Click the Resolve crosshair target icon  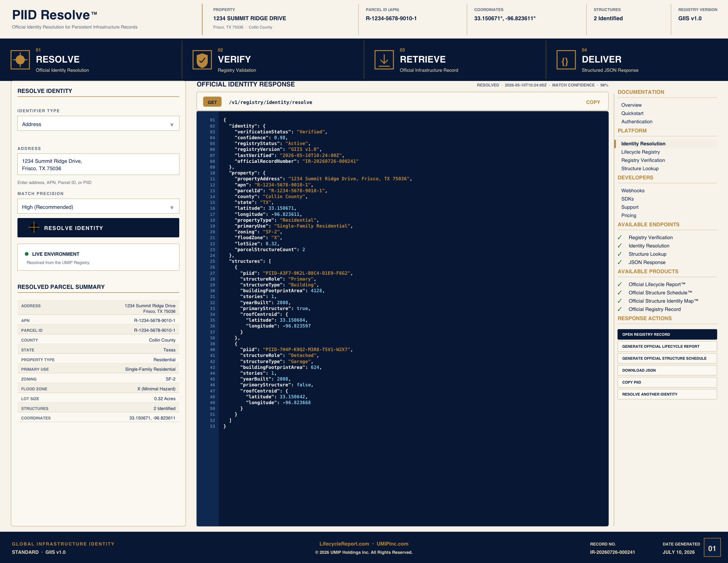(x=20, y=60)
